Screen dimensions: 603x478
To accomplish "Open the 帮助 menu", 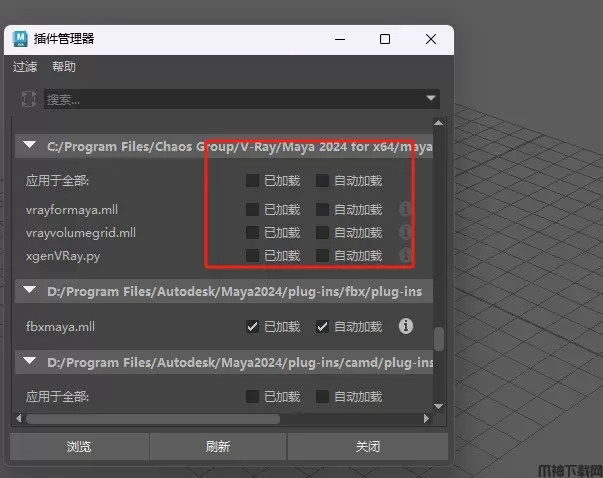I will pyautogui.click(x=64, y=67).
